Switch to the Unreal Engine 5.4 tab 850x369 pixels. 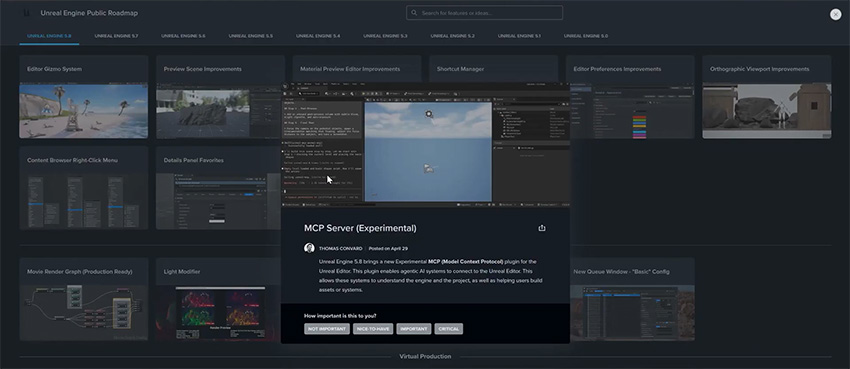[x=318, y=36]
